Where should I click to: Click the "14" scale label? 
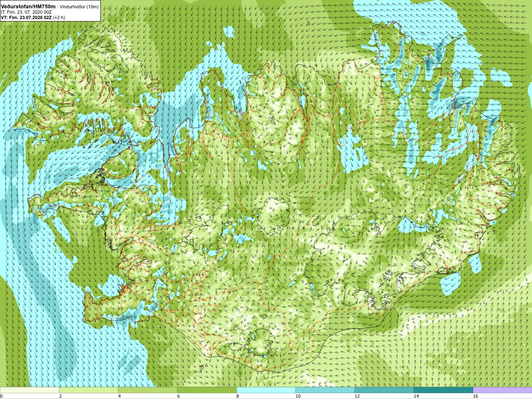pos(416,396)
